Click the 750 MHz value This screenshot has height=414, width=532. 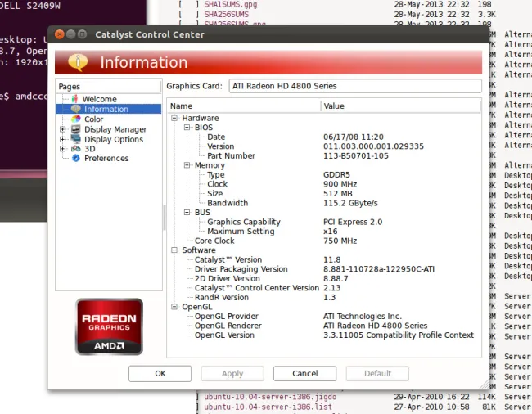coord(340,241)
